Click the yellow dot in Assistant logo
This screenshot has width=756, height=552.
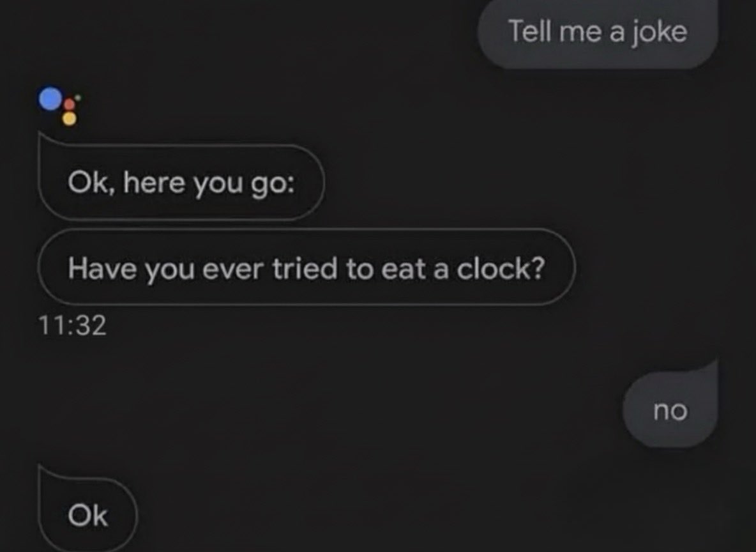click(69, 118)
